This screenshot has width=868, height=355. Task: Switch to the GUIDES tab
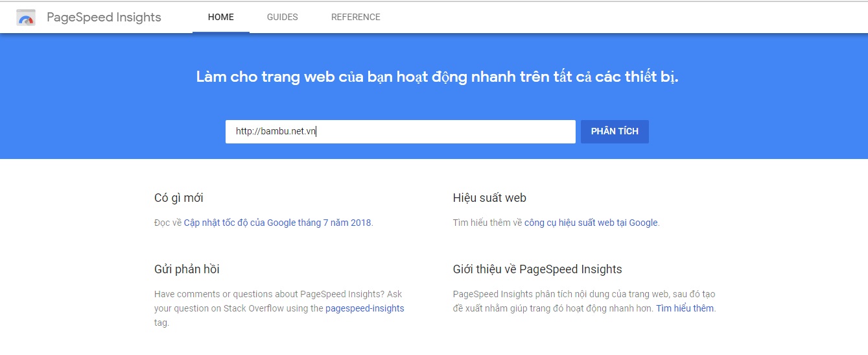[283, 18]
